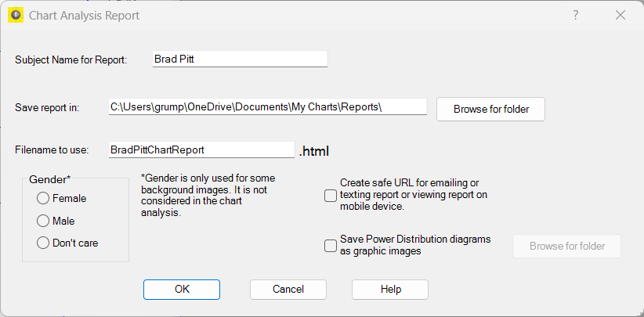644x317 pixels.
Task: Toggle Save Power Distribution diagrams checkbox
Action: (331, 246)
